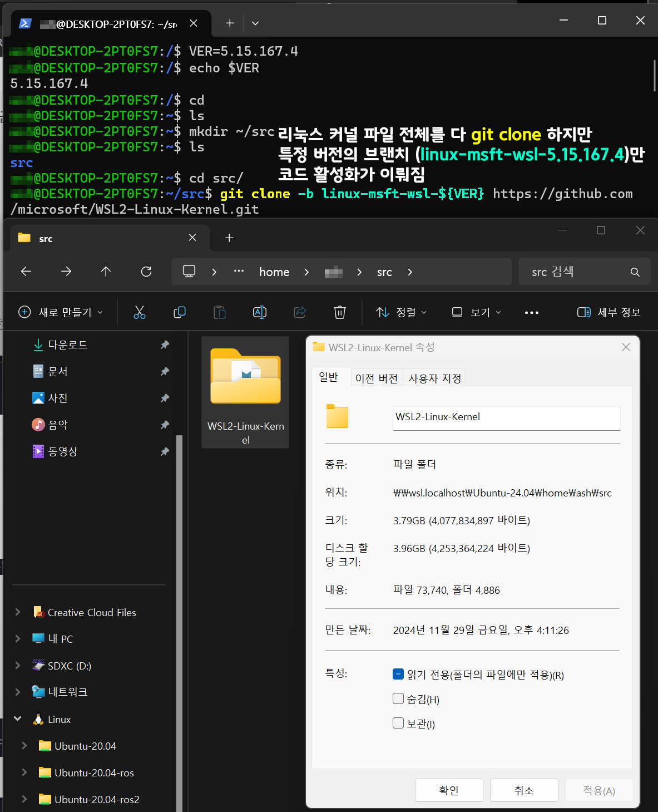The image size is (658, 812).
Task: Expand the Ubuntu-20.04-ros2 tree node
Action: click(24, 799)
